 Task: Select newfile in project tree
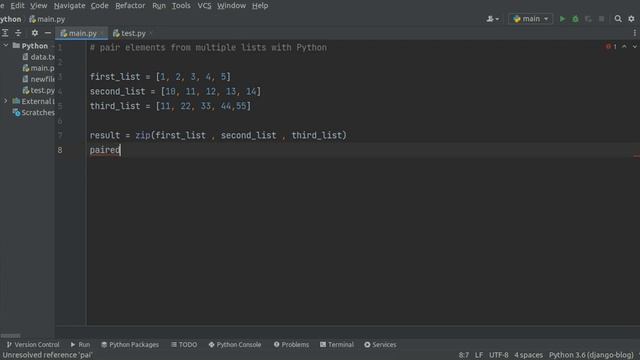(38, 79)
